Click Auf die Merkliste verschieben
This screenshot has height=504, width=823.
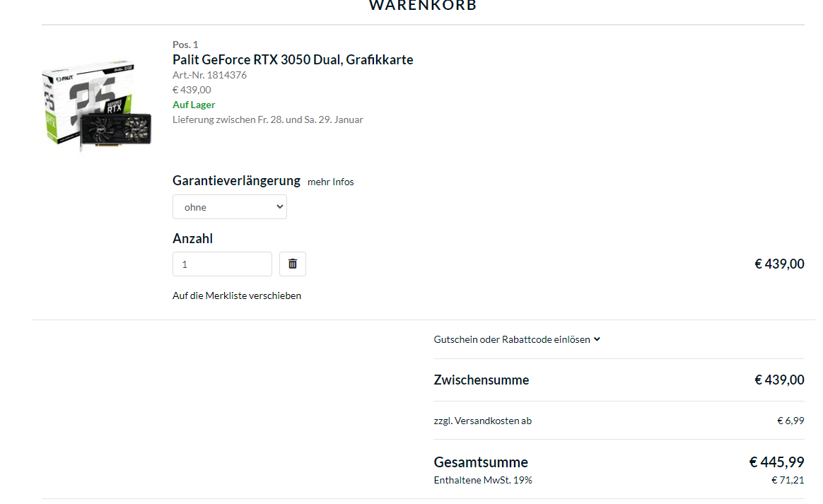click(x=236, y=295)
